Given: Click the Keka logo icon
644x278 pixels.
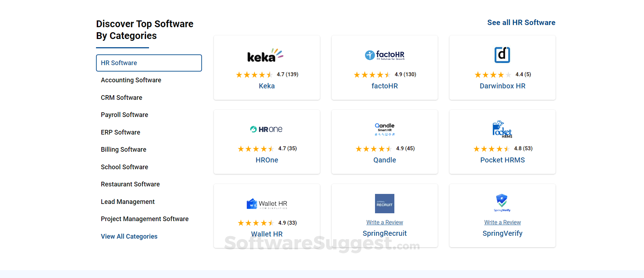Looking at the screenshot, I should [265, 55].
